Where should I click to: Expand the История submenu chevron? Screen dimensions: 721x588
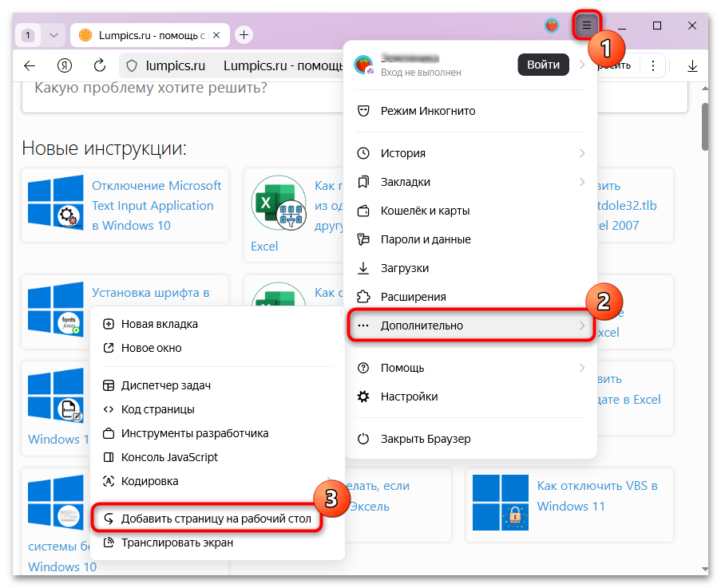coord(584,152)
